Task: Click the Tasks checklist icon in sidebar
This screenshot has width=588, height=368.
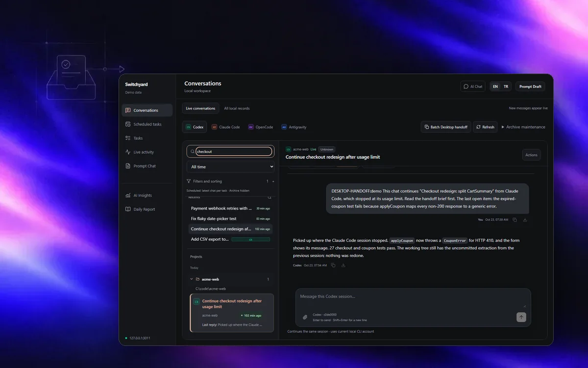Action: [128, 138]
